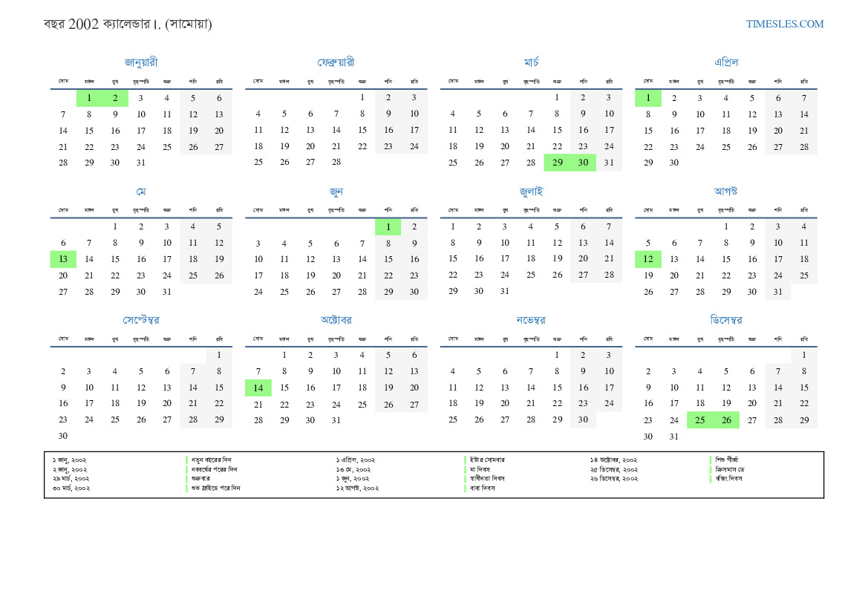Click legend entry 'নতুন বছরের দিন'
This screenshot has height=614, width=868.
pyautogui.click(x=212, y=460)
